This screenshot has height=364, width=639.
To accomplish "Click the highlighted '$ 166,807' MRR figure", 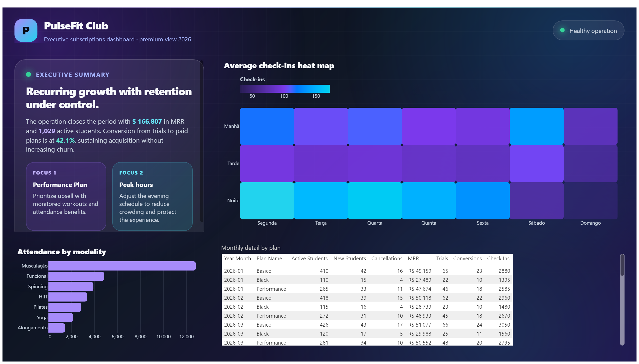I will [147, 121].
